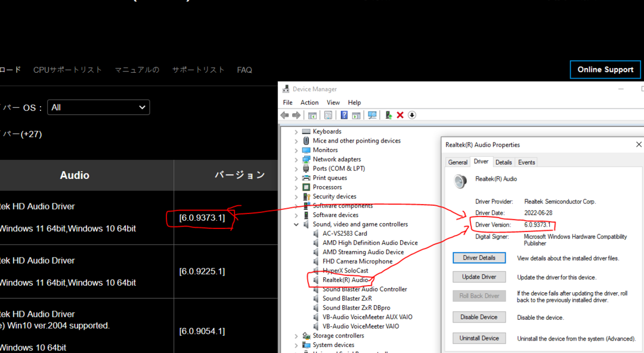Click the Back arrow in Device Manager toolbar
The height and width of the screenshot is (353, 644).
pos(285,115)
